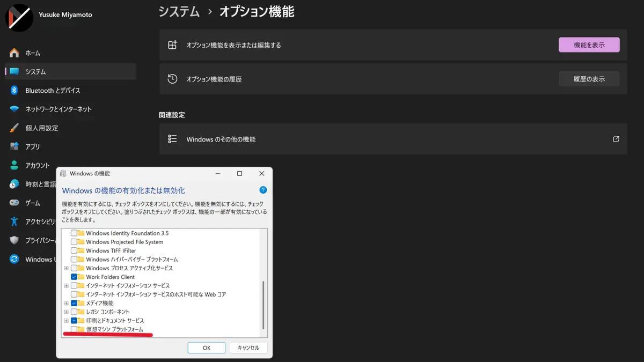Screen dimensions: 644x362
Task: Click the Personalization paintbrush icon
Action: pos(14,128)
